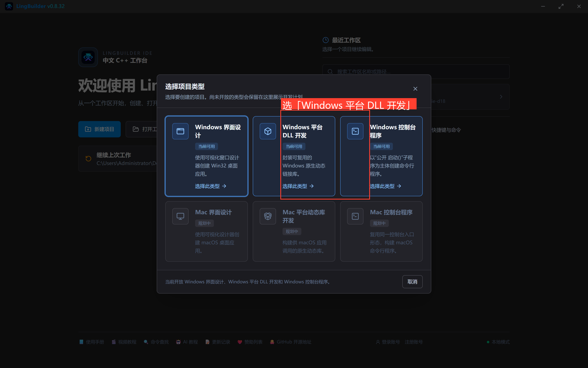Click the minimize window icon in title bar
The width and height of the screenshot is (588, 368).
[543, 6]
